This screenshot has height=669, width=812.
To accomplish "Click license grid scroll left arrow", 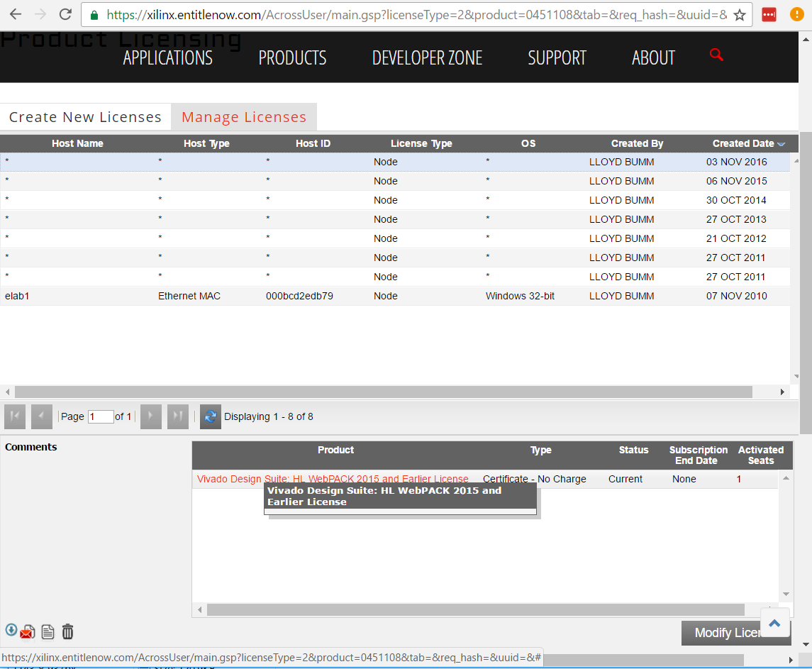I will [x=7, y=392].
